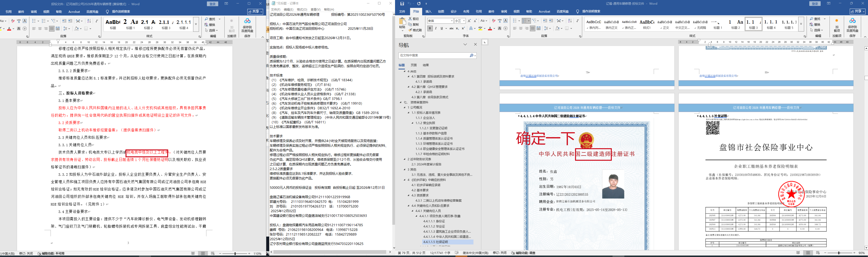
Task: Toggle Italic in the right Word window
Action: (436, 29)
